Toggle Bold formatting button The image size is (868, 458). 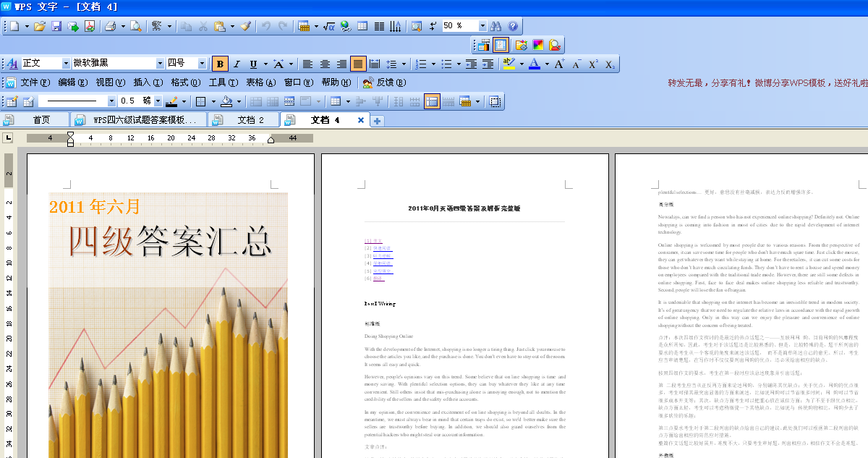point(221,64)
